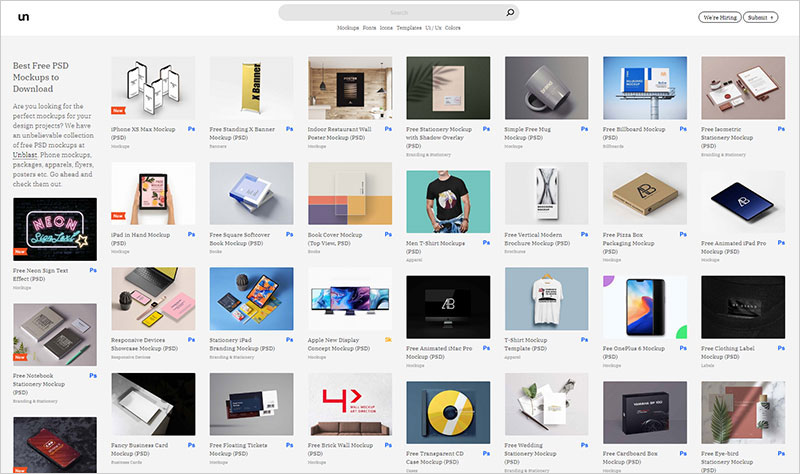
Task: Click Ps icon beside Free Wedding Stationery Mockup
Action: tap(585, 445)
